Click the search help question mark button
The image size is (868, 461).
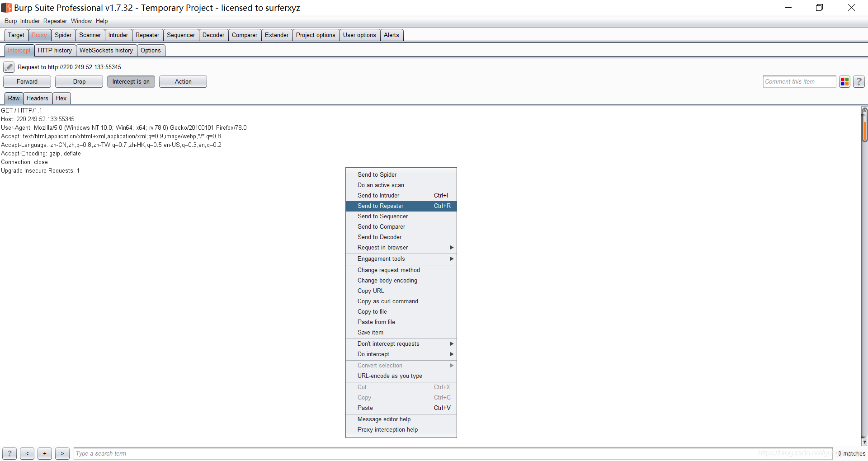pos(9,453)
